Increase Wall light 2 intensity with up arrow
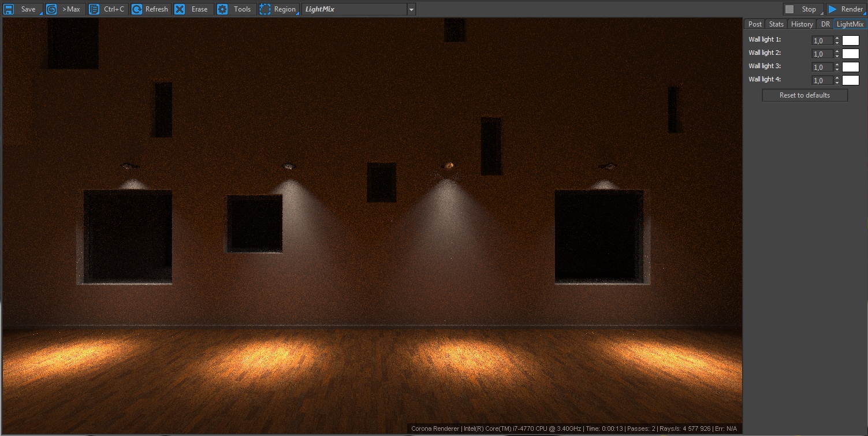This screenshot has height=436, width=868. point(837,51)
